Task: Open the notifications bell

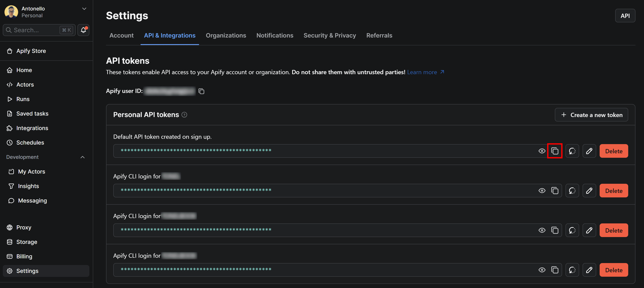Action: 83,30
